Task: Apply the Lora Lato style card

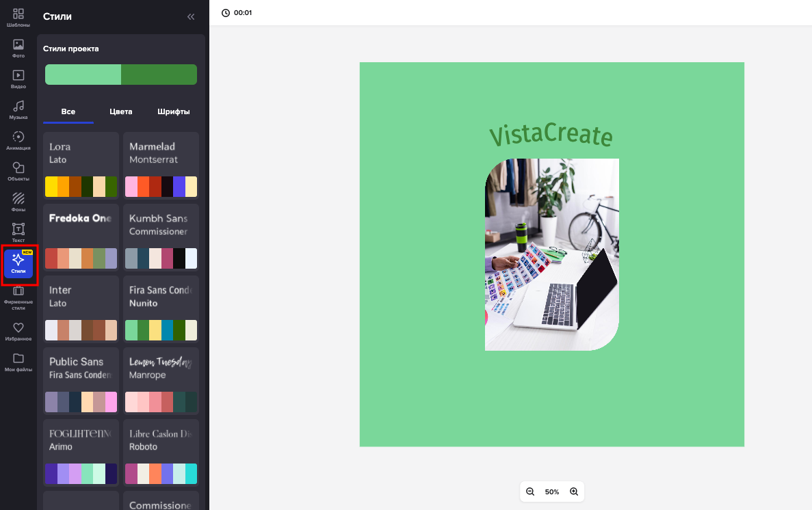Action: 81,165
